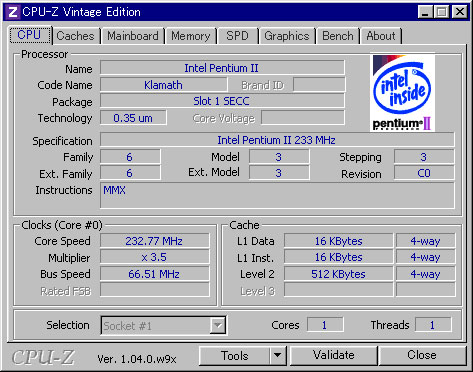Click the 66.51 MHz bus speed value
The image size is (473, 372).
click(154, 274)
